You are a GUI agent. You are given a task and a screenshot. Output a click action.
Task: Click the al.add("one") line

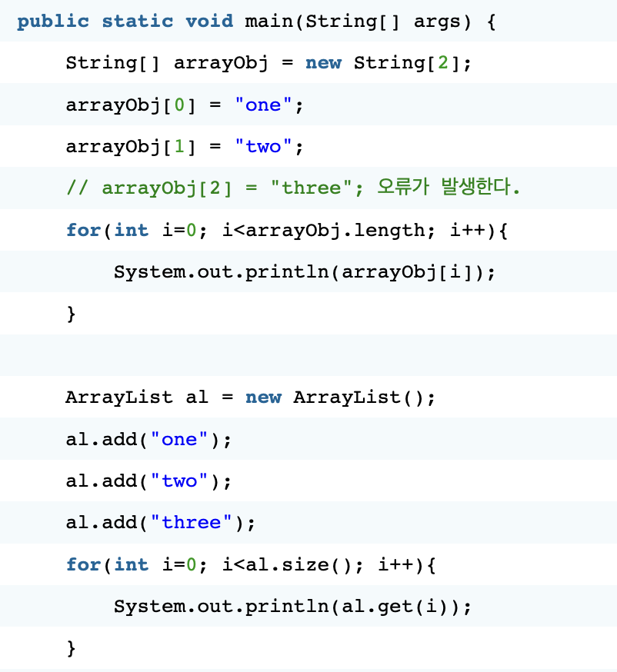[148, 439]
